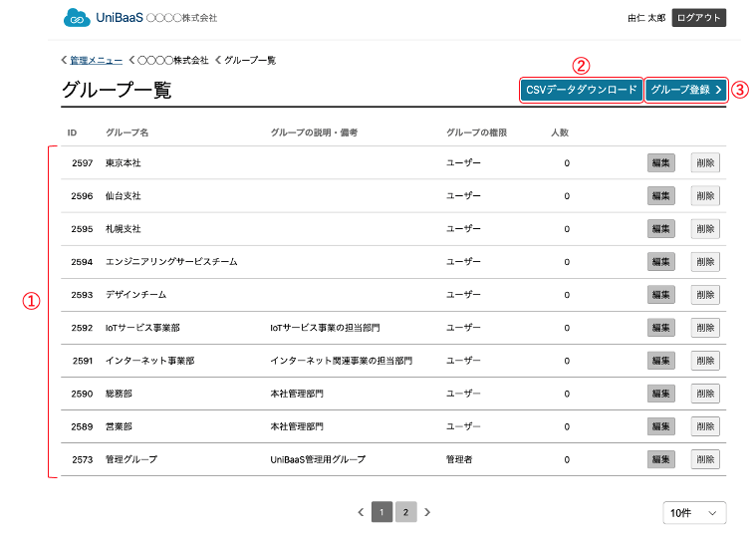Viewport: 756px width, 535px height.
Task: Click the 人数 column header
Action: click(x=560, y=133)
